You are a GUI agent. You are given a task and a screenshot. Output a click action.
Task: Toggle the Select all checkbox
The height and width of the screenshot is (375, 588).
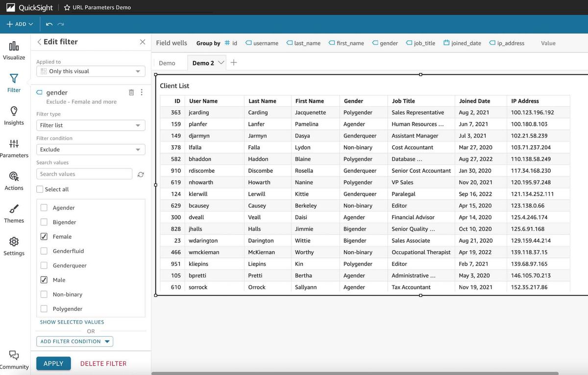point(40,189)
